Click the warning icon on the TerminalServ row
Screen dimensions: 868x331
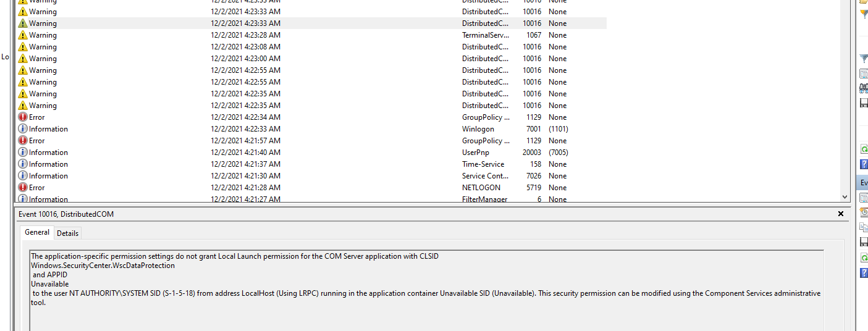click(23, 35)
